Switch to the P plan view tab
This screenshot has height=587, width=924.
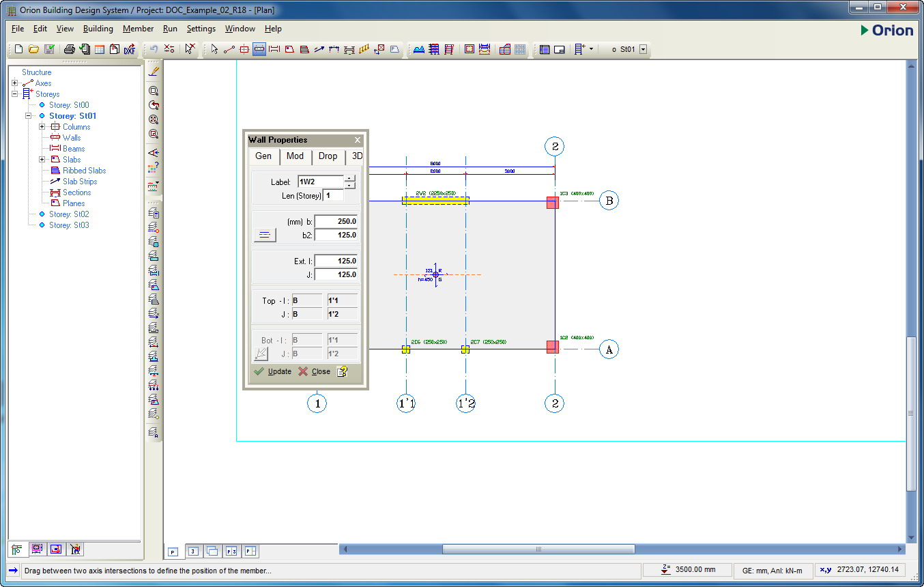click(x=173, y=551)
